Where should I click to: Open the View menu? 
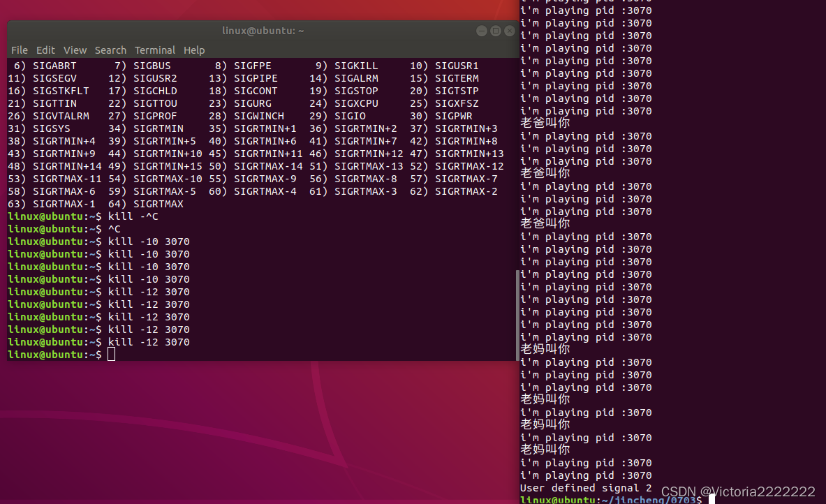(x=75, y=50)
